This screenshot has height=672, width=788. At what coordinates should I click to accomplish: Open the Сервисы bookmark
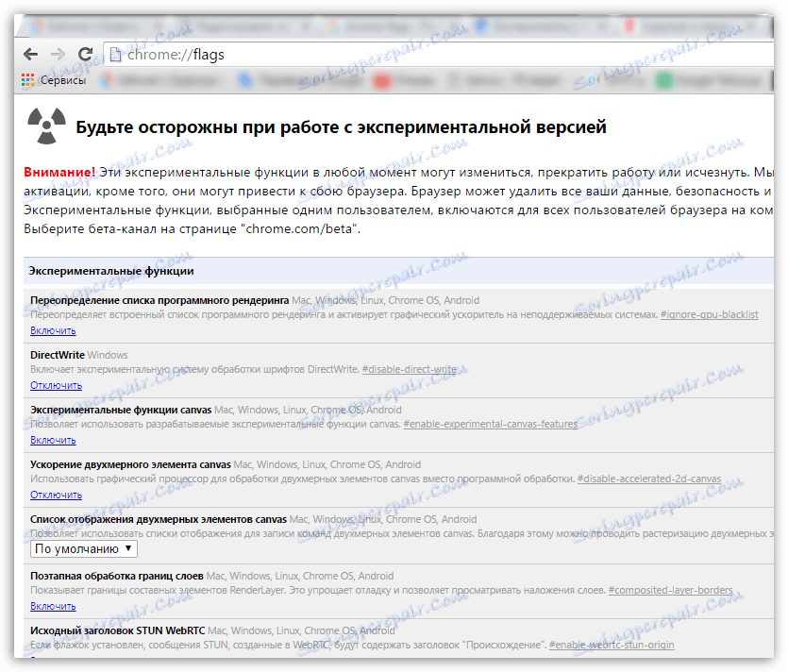pyautogui.click(x=63, y=80)
